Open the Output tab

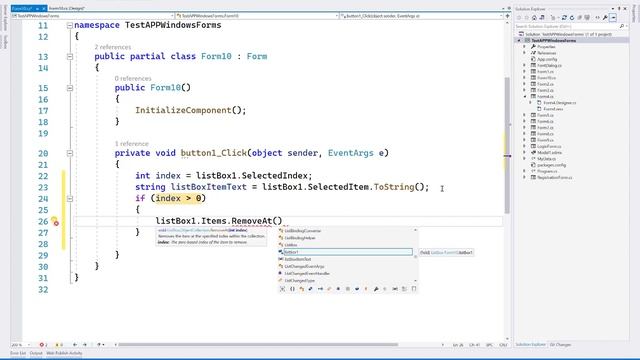(36, 353)
